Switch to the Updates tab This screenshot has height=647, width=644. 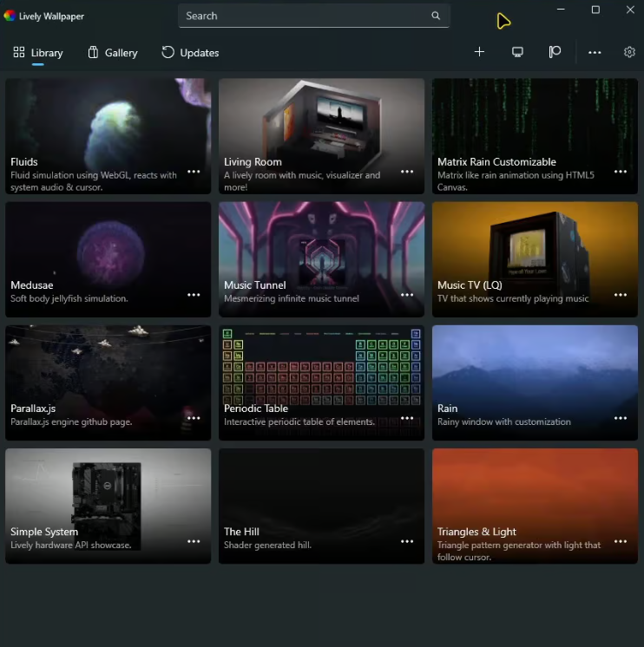190,53
